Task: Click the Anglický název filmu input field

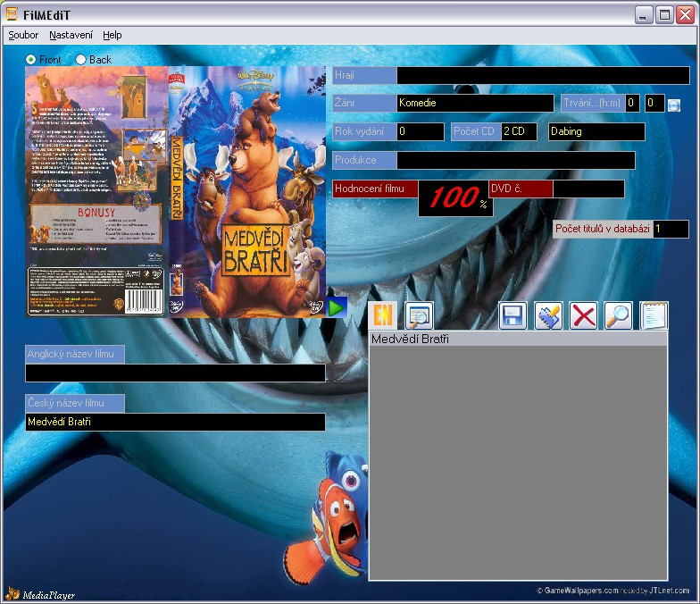Action: coord(175,373)
